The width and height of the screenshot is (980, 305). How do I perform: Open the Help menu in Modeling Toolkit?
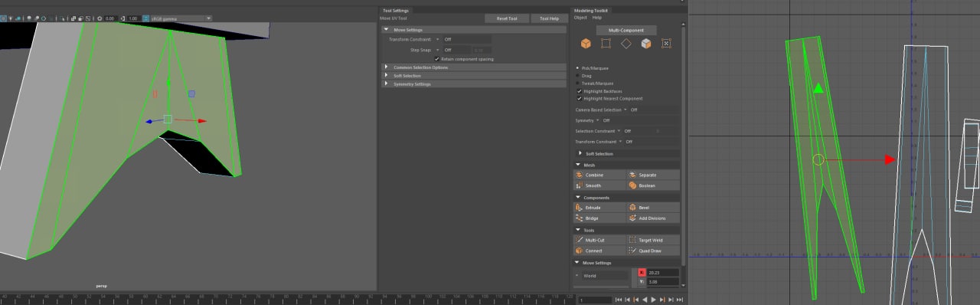point(597,18)
